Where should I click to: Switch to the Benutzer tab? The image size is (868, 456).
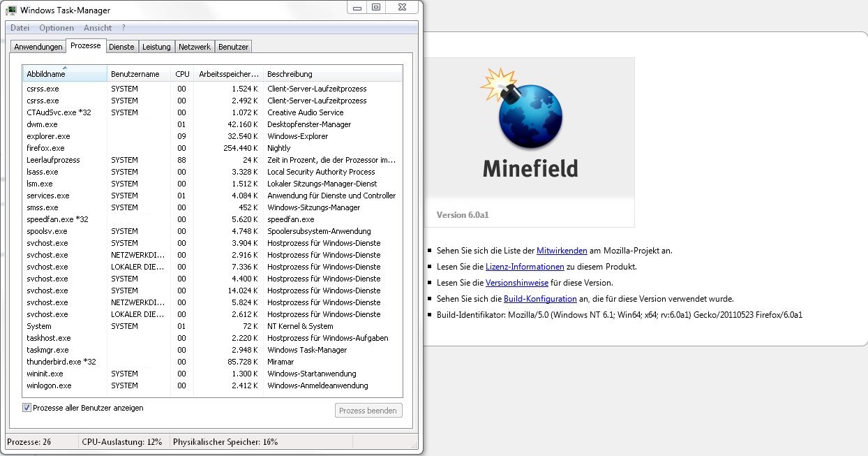pos(233,47)
